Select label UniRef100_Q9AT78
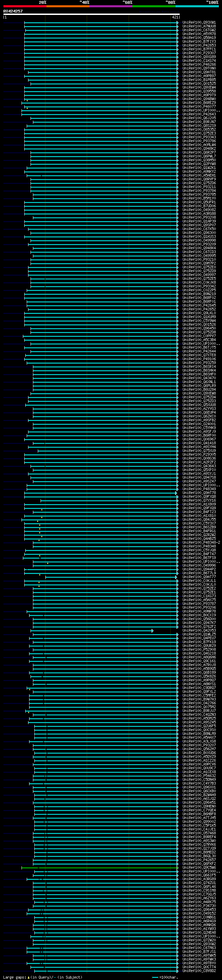The width and height of the screenshot is (222, 980). click(199, 493)
